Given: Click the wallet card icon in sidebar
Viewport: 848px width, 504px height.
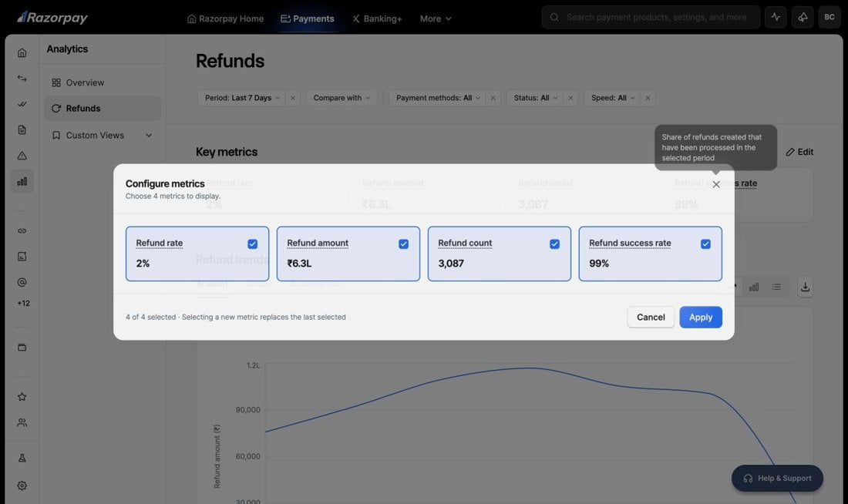Looking at the screenshot, I should 22,348.
